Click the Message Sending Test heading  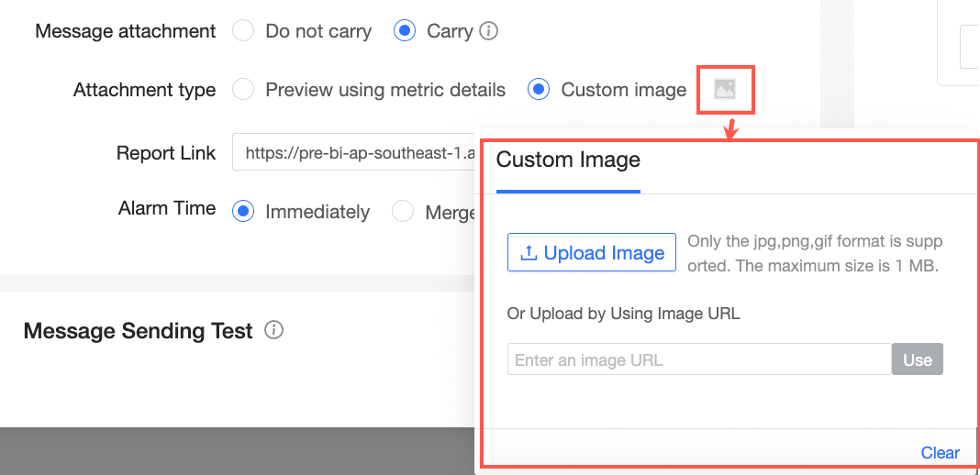(138, 331)
